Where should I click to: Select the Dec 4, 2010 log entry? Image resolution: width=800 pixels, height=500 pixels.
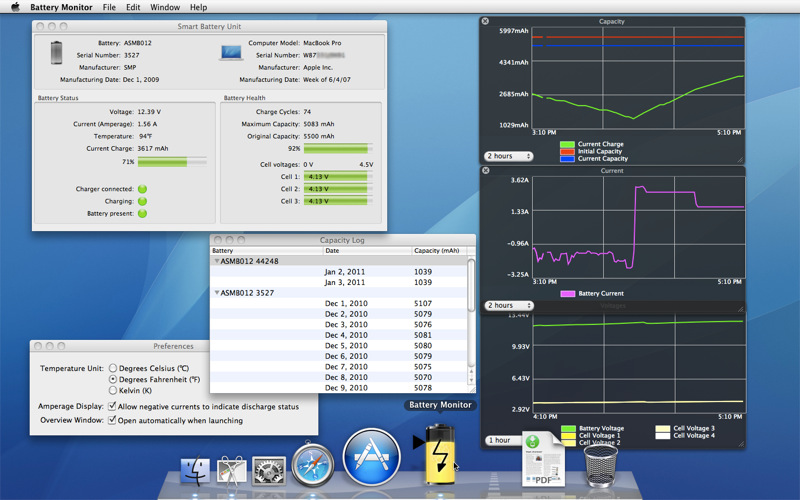click(x=339, y=335)
